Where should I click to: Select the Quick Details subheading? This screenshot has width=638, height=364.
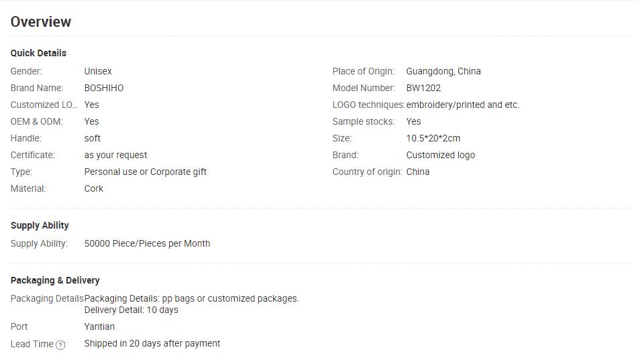38,53
